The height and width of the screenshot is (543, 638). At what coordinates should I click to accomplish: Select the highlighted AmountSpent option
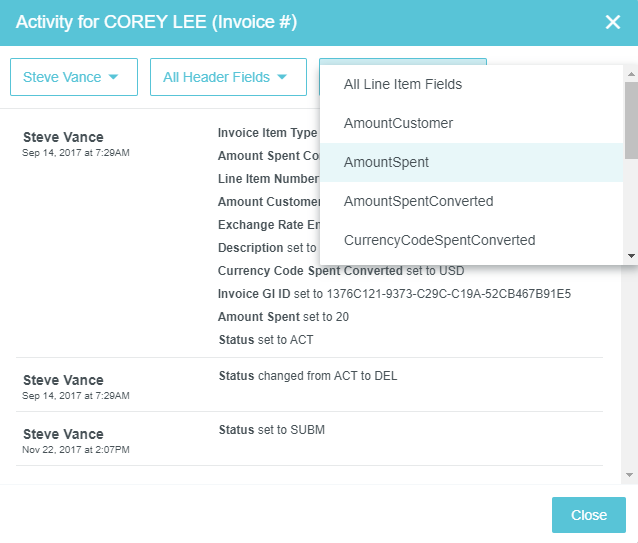[386, 162]
